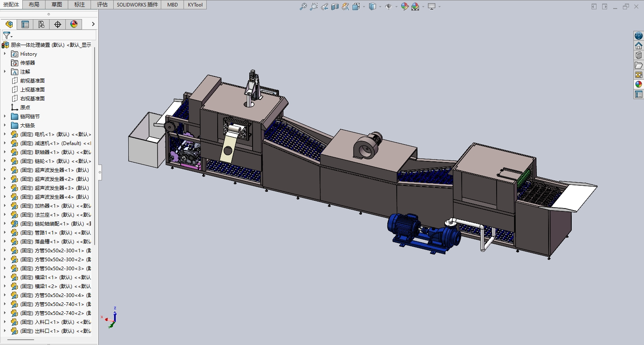
Task: Select the 右视基准面 plane
Action: tap(32, 99)
